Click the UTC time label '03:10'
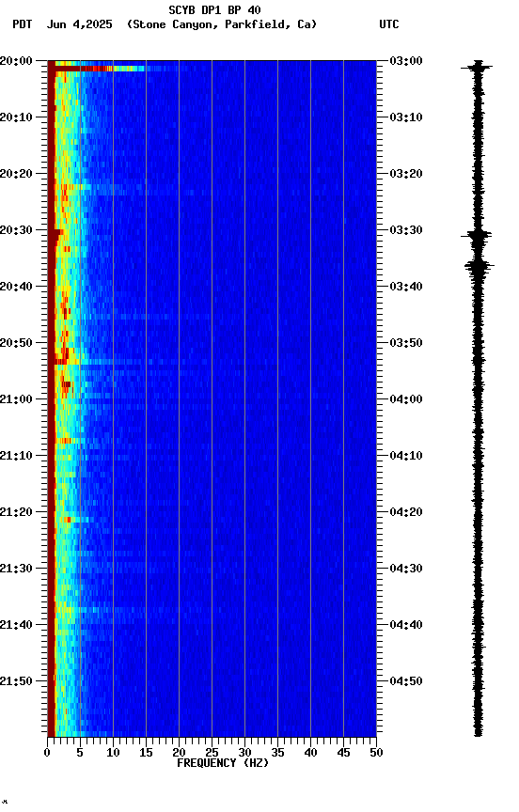 tap(406, 117)
